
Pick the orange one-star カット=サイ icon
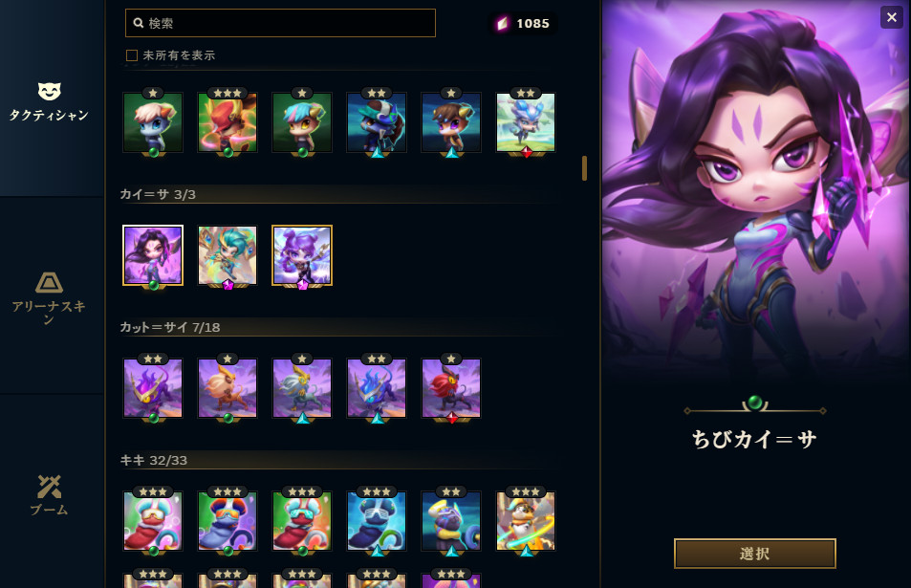[228, 388]
